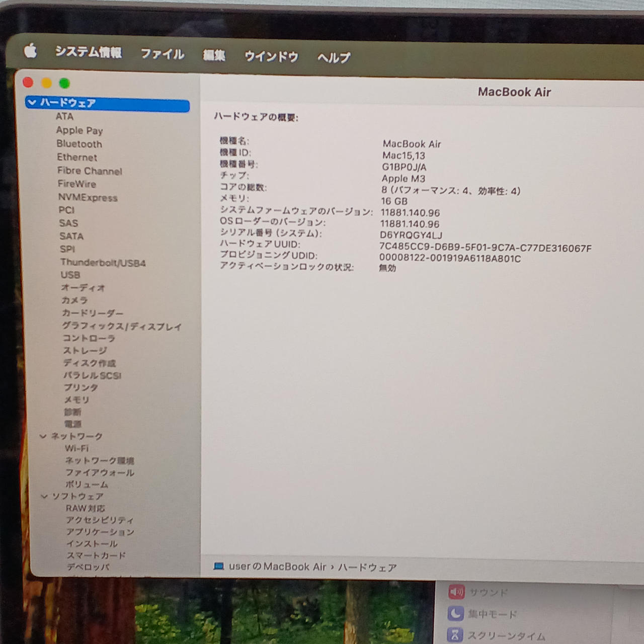Open the ファイル menu
The width and height of the screenshot is (644, 644).
pyautogui.click(x=162, y=54)
